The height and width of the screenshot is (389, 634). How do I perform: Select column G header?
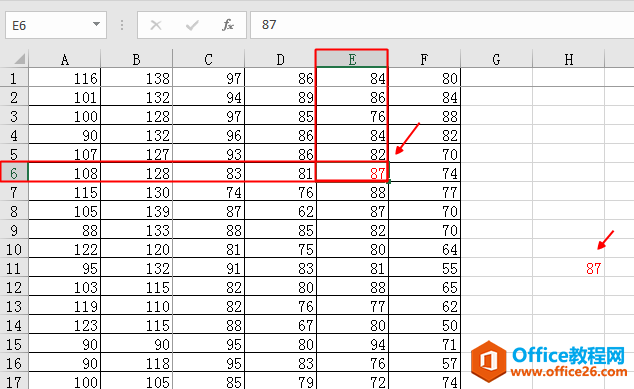coord(496,59)
